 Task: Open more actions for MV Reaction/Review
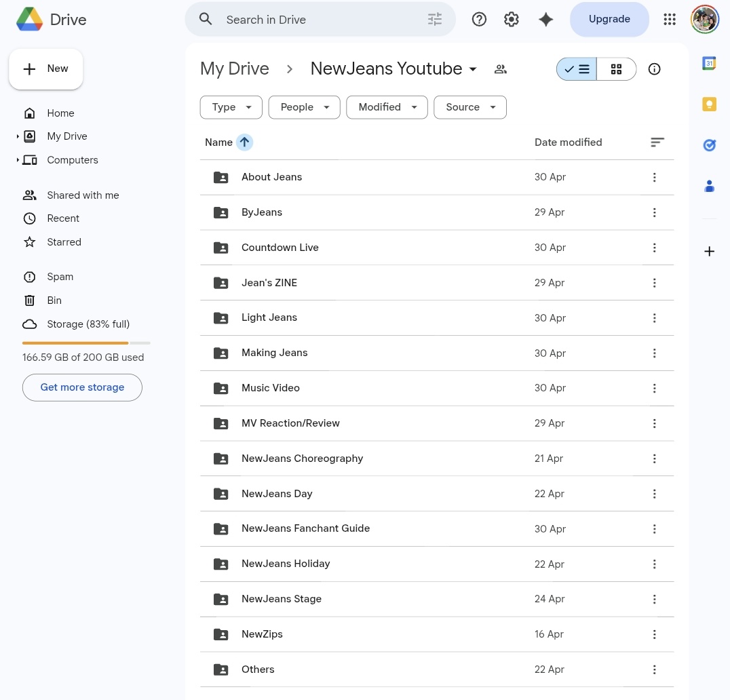coord(654,423)
